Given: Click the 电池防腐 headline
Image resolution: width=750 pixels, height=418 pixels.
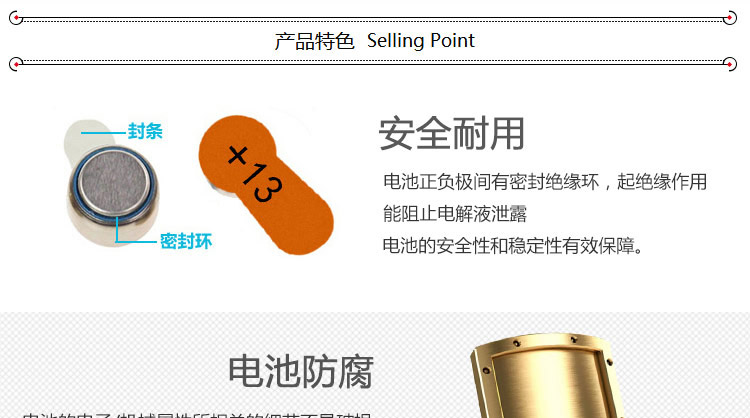Looking at the screenshot, I should coord(301,372).
